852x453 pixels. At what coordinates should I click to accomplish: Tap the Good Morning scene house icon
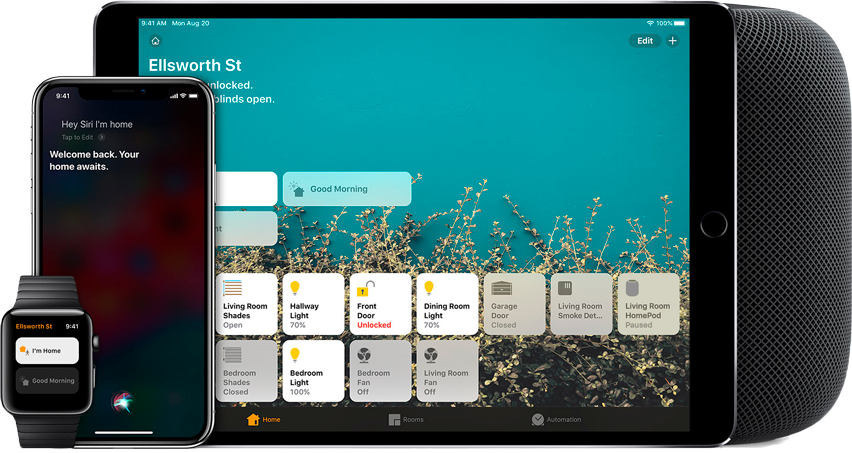[x=297, y=189]
